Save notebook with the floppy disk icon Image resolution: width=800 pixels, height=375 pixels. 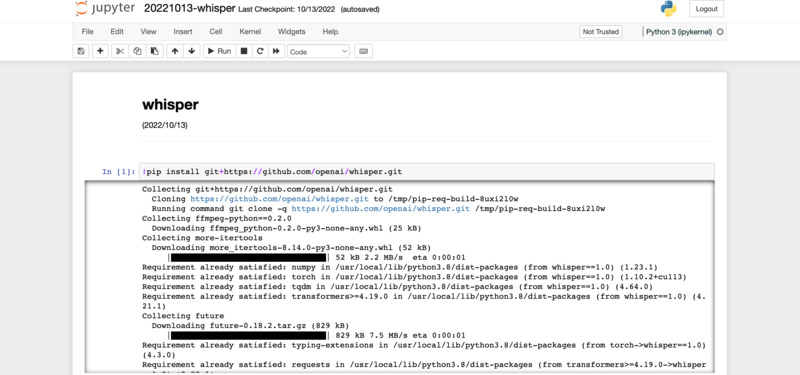pyautogui.click(x=81, y=51)
